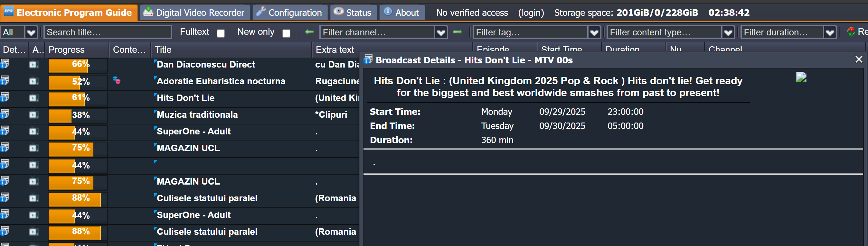Click in the Search title input field
Screen dimensions: 868x246
(x=108, y=32)
